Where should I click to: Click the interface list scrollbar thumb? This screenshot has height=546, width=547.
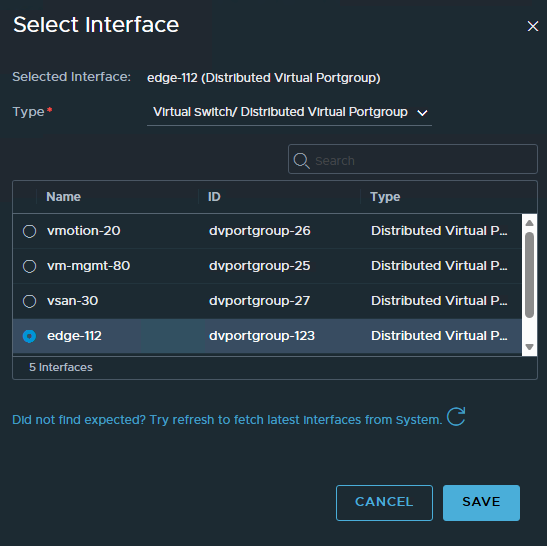(x=529, y=275)
